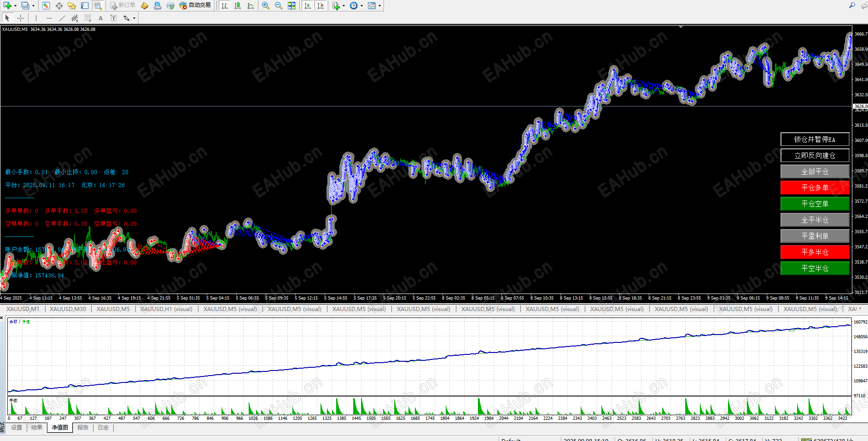Click the cloud account signals icon

[x=157, y=6]
